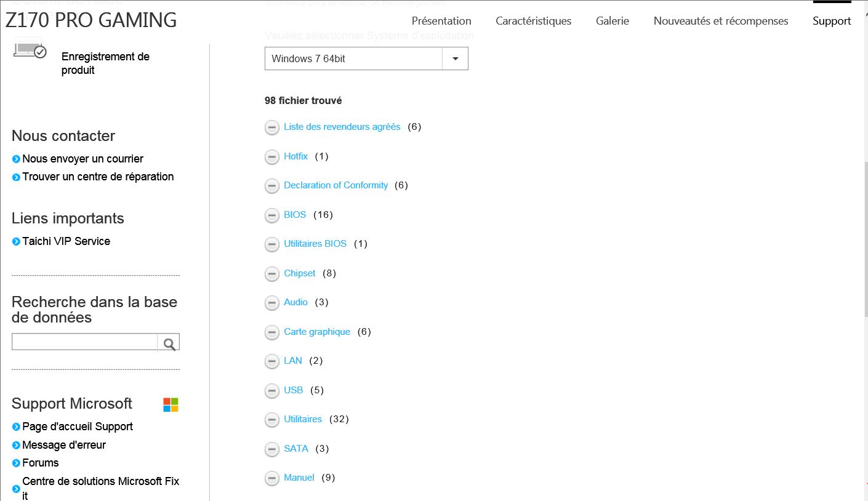This screenshot has width=868, height=501.
Task: Click bullet icon beside Trouver un centre
Action: (x=16, y=177)
